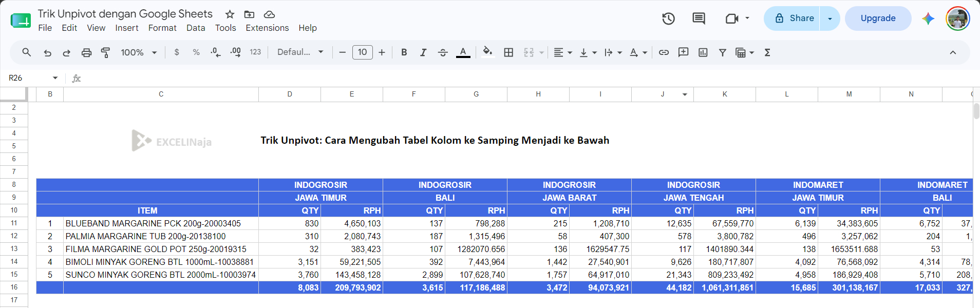Viewport: 980px width, 308px height.
Task: Toggle bold formatting
Action: coord(404,52)
